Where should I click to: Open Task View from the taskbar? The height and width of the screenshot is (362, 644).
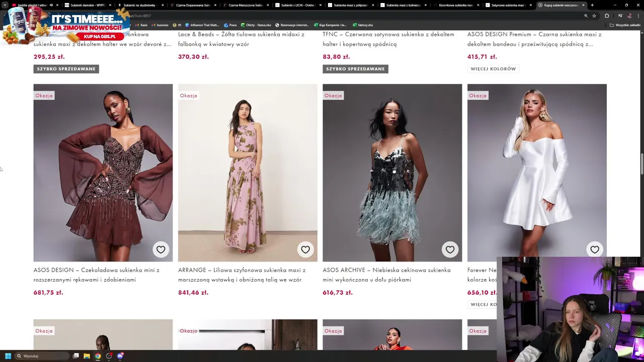[76, 356]
